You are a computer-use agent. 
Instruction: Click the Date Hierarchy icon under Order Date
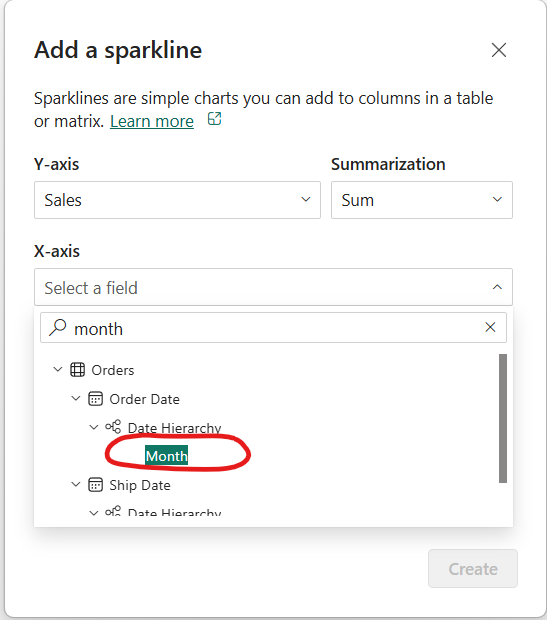pos(113,427)
